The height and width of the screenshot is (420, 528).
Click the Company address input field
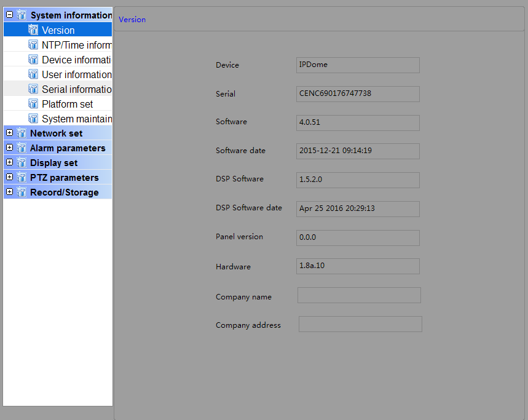point(360,325)
